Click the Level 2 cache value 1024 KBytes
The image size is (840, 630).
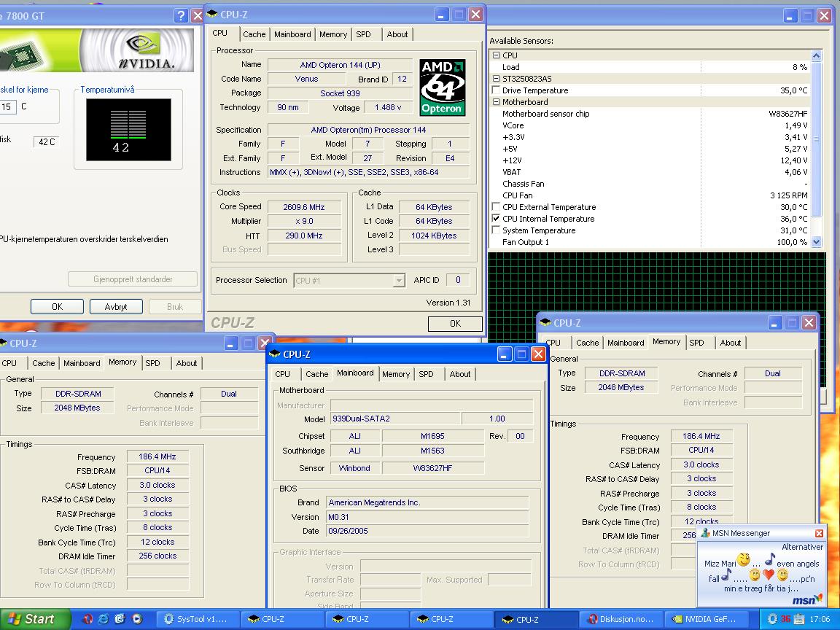pos(434,236)
